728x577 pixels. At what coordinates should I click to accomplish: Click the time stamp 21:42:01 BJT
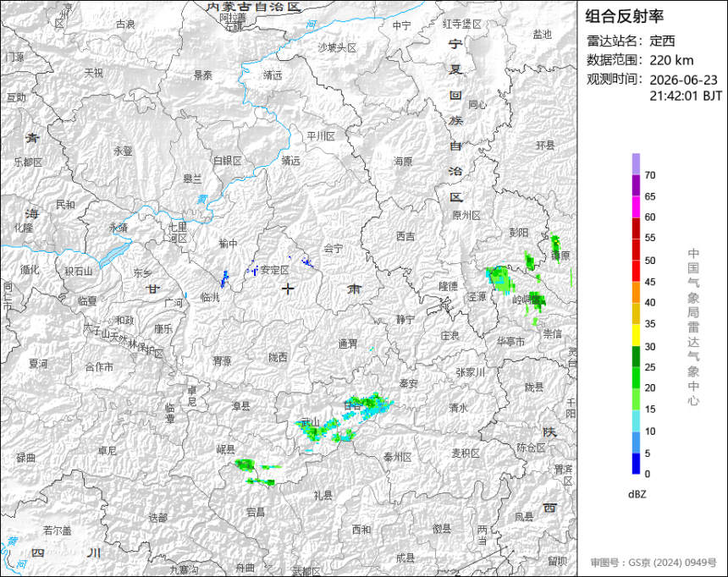[x=687, y=96]
